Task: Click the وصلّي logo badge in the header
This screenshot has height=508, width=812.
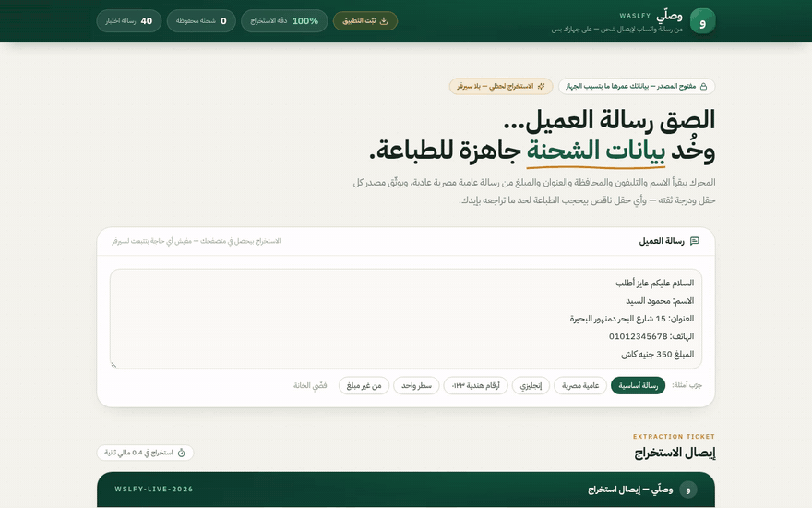Action: (702, 21)
